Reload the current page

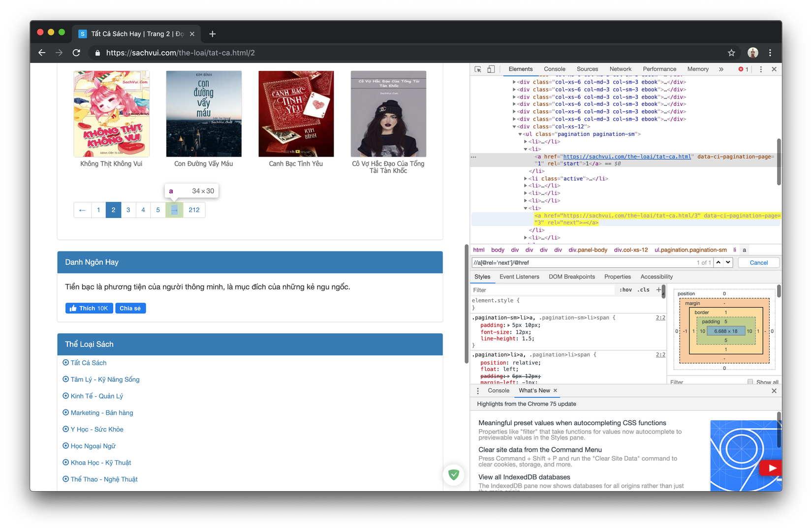76,53
